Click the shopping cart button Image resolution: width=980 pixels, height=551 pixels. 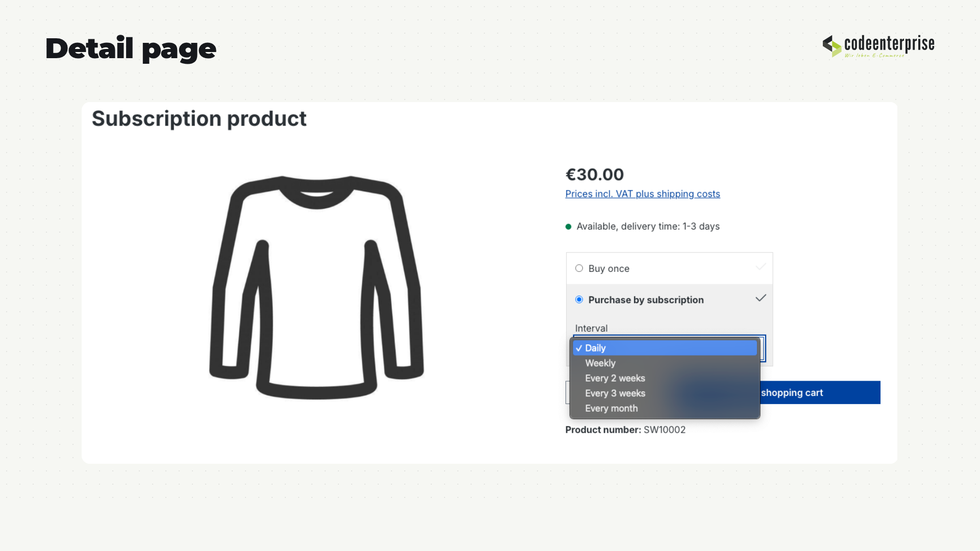pyautogui.click(x=820, y=392)
